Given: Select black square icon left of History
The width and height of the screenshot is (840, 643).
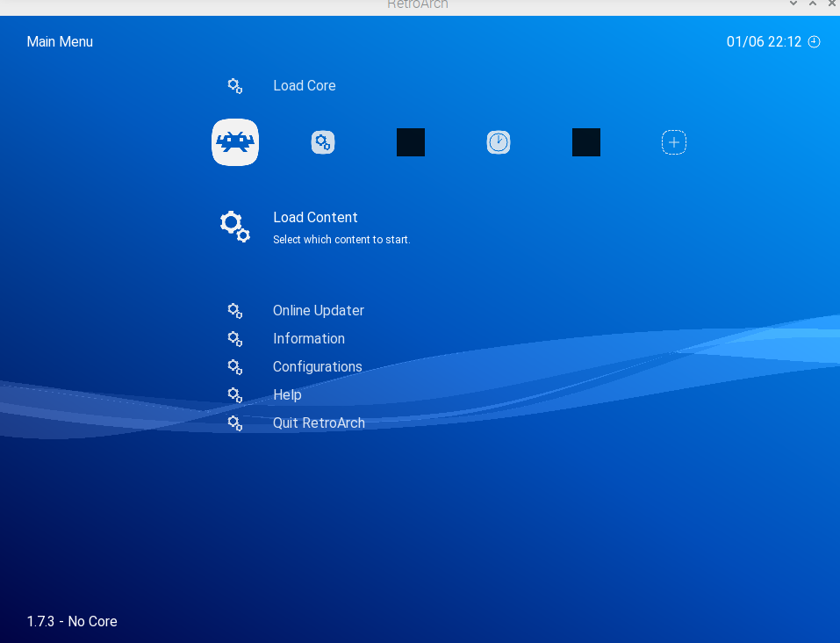Looking at the screenshot, I should point(411,142).
